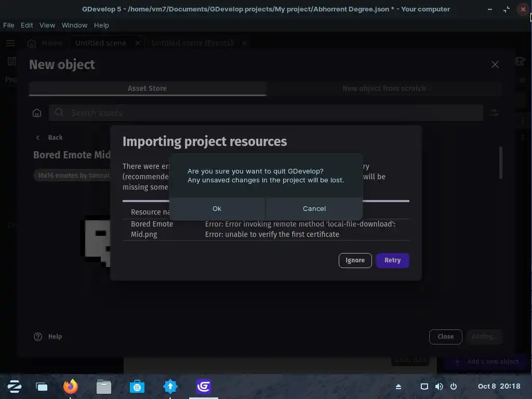The width and height of the screenshot is (532, 399).
Task: Open the display tray icon
Action: (x=424, y=387)
